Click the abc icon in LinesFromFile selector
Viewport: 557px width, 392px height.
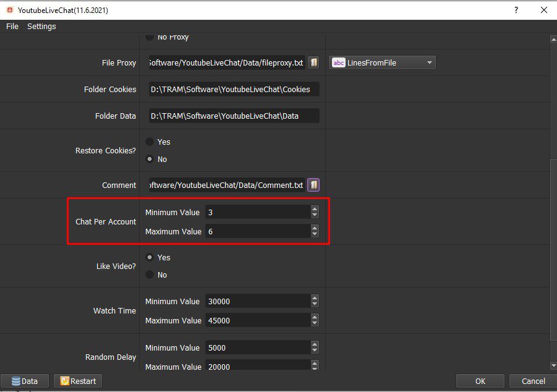[x=339, y=62]
